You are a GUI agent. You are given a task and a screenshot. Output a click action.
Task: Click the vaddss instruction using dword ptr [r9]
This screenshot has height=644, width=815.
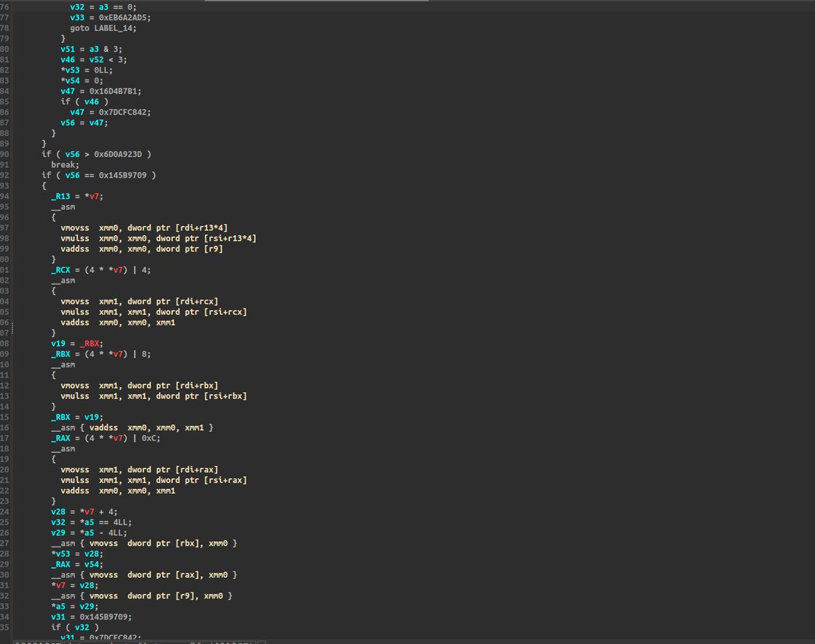[x=141, y=249]
